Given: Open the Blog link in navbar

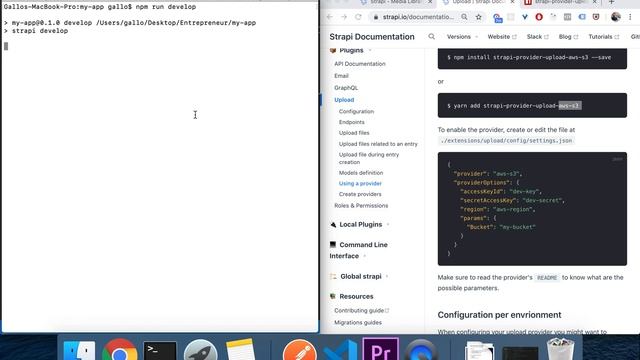Looking at the screenshot, I should [568, 37].
